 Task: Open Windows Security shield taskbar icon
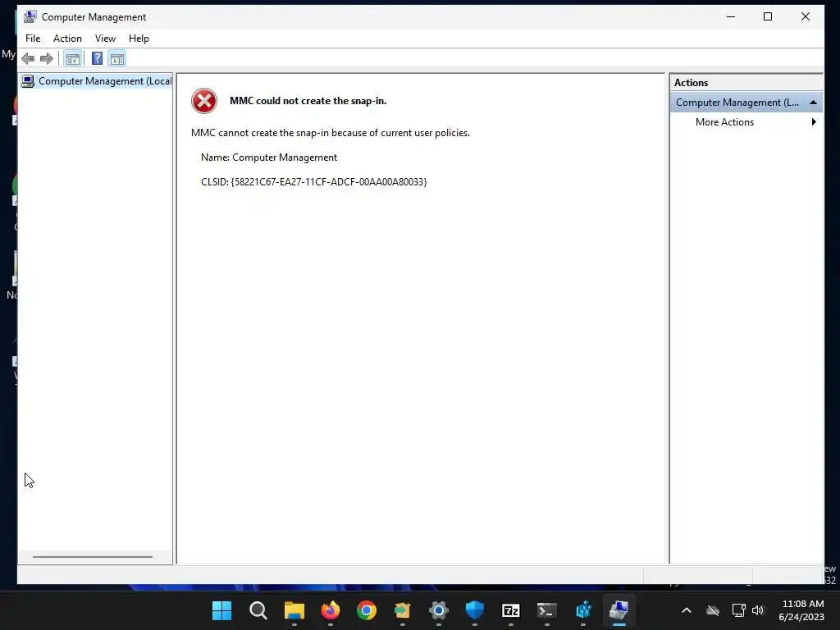pyautogui.click(x=475, y=610)
